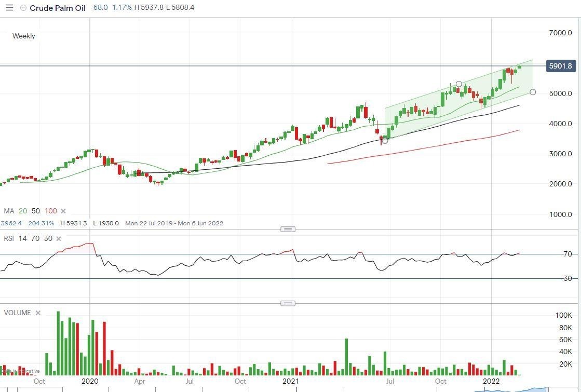Click the 204.31% range change value

click(x=41, y=223)
